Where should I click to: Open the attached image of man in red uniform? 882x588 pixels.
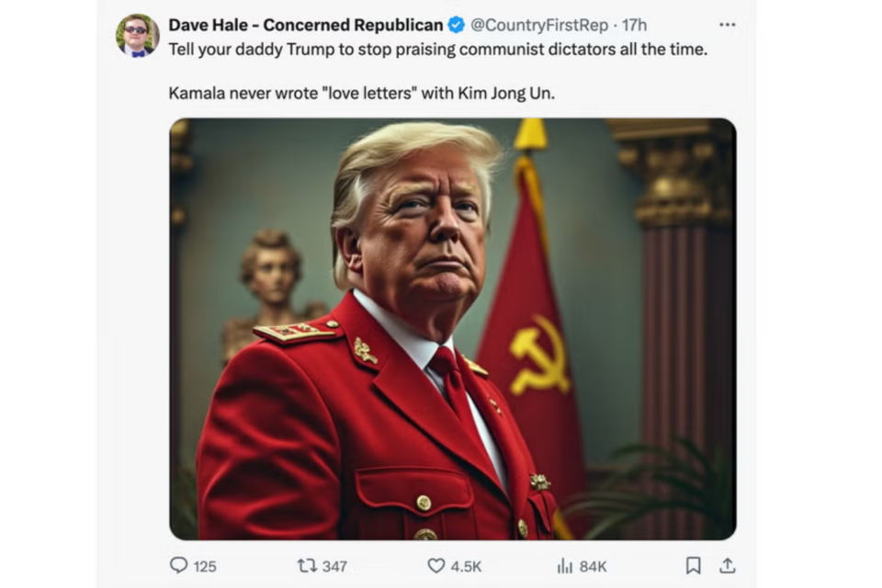[453, 329]
